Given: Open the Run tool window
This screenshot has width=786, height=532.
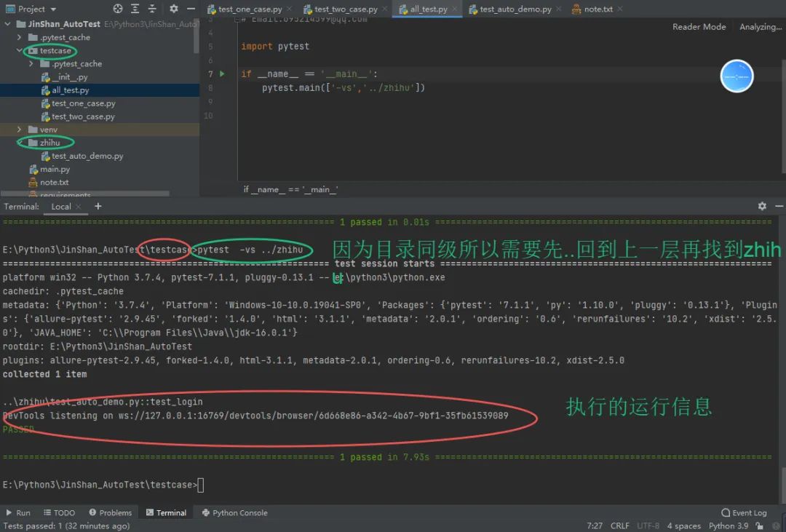Looking at the screenshot, I should [x=18, y=512].
